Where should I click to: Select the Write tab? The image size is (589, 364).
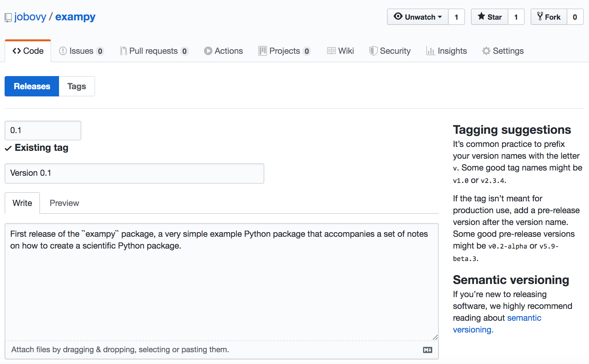(x=22, y=203)
